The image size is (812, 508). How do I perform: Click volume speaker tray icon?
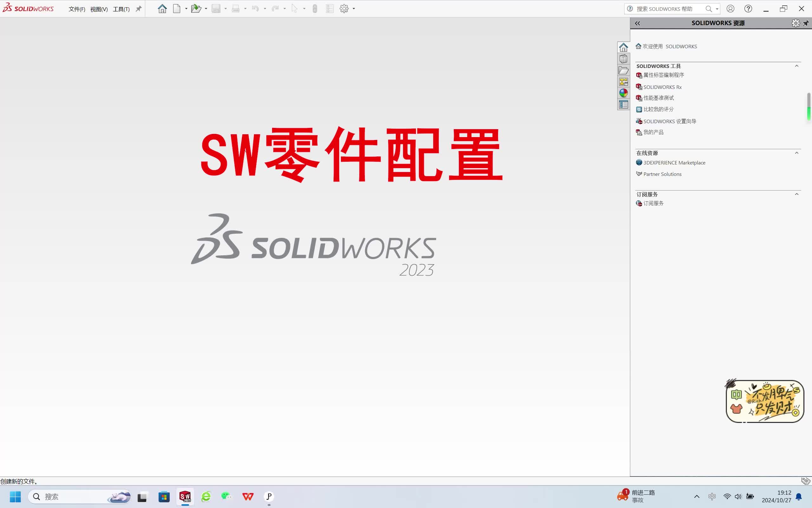(x=738, y=497)
